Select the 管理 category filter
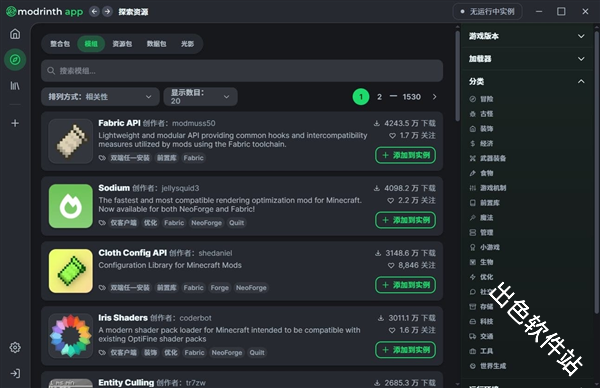This screenshot has height=388, width=600. click(482, 233)
